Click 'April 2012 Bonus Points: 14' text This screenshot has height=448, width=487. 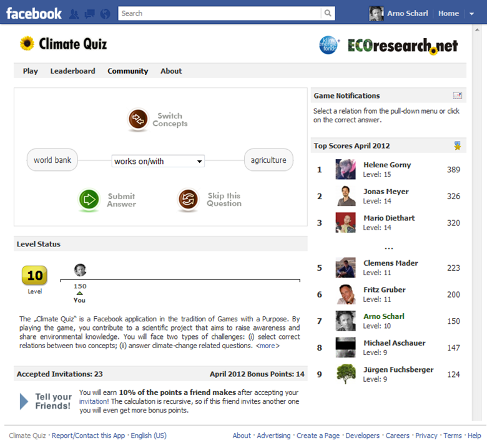coord(257,374)
